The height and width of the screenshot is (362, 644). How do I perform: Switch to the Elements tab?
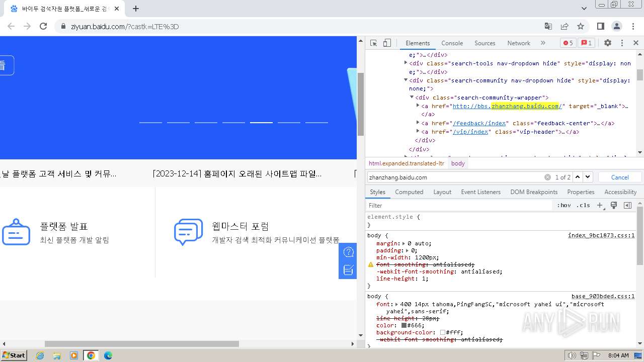coord(418,43)
